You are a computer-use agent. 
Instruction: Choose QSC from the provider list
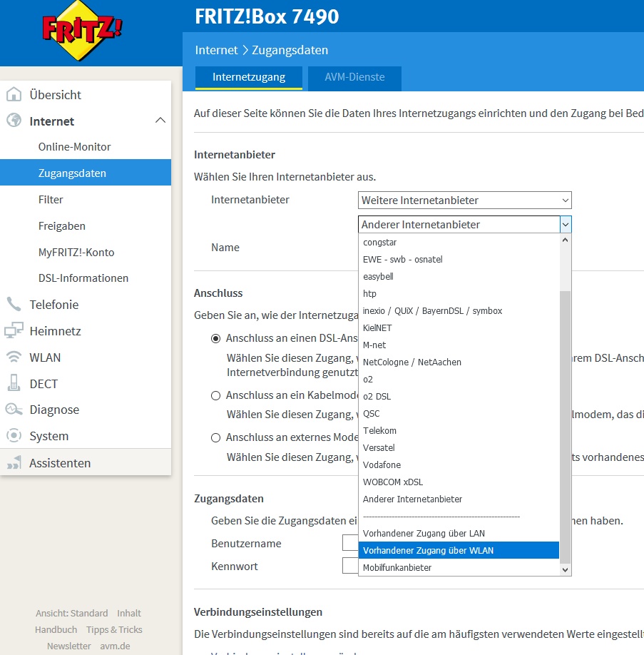pos(459,414)
